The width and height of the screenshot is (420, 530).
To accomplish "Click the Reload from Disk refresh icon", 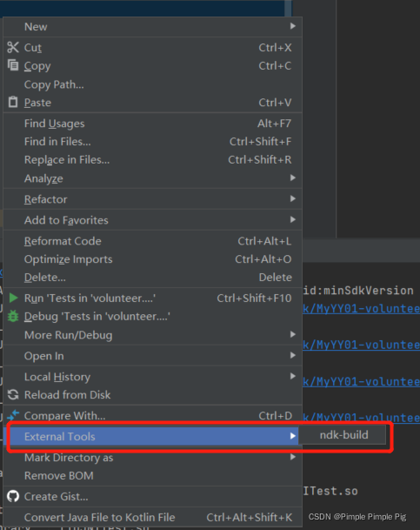I will [13, 394].
